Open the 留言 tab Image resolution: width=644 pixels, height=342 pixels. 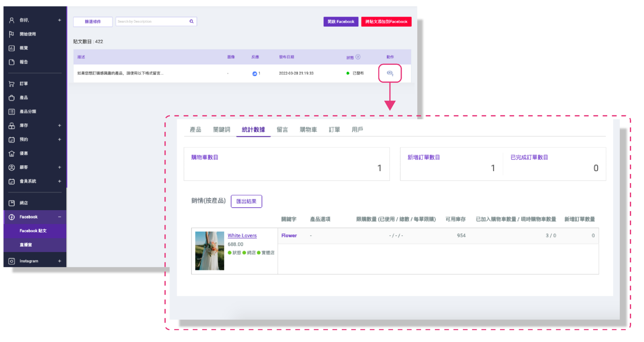[x=282, y=130]
